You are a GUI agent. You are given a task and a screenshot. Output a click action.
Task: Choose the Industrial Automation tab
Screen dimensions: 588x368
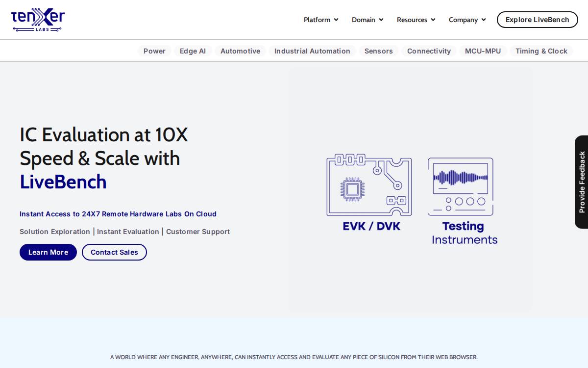tap(312, 51)
